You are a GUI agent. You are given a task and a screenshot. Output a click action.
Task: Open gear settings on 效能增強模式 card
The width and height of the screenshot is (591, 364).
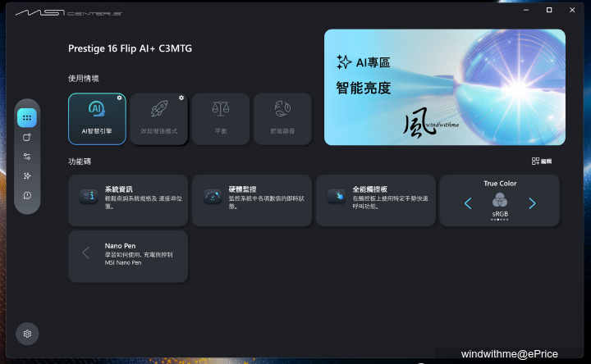pyautogui.click(x=181, y=98)
